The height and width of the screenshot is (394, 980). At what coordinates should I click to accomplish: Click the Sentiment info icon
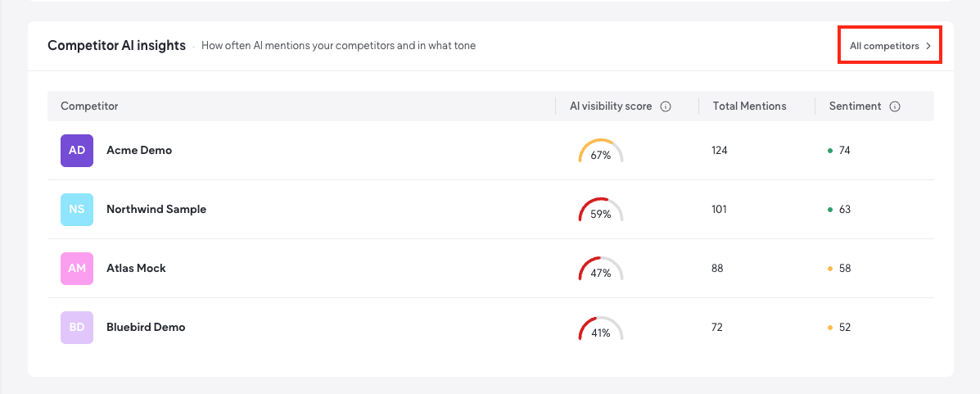[x=895, y=106]
